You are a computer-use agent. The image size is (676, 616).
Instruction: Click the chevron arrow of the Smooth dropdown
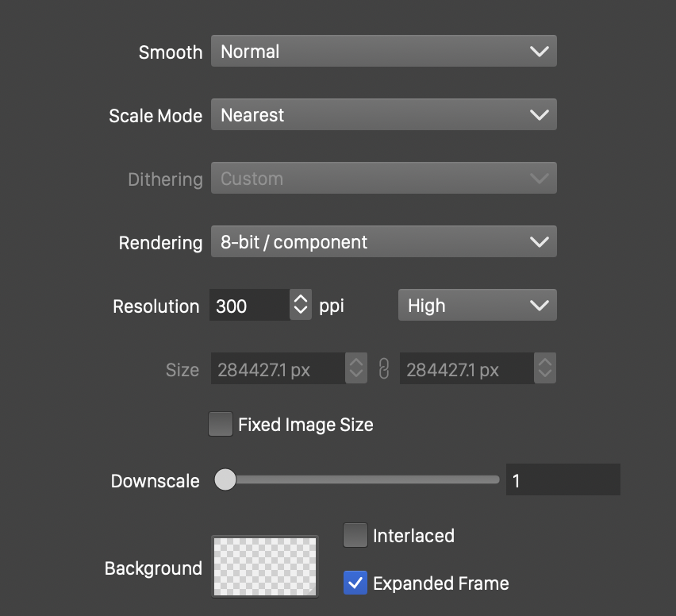click(x=539, y=52)
